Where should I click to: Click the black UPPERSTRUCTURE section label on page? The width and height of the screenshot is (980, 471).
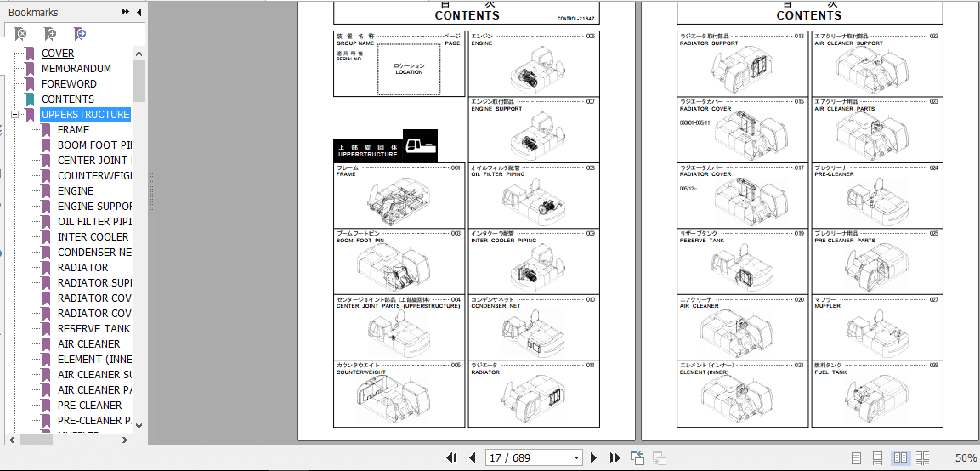tap(385, 145)
